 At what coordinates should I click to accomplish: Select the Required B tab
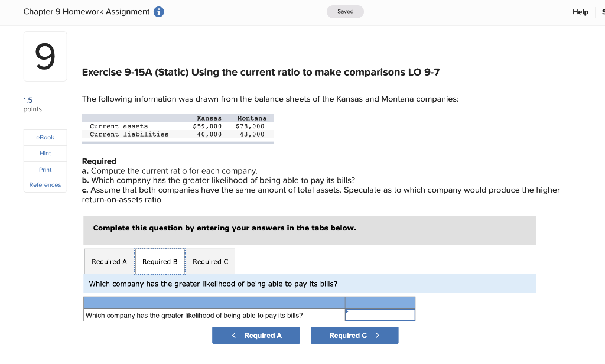160,261
